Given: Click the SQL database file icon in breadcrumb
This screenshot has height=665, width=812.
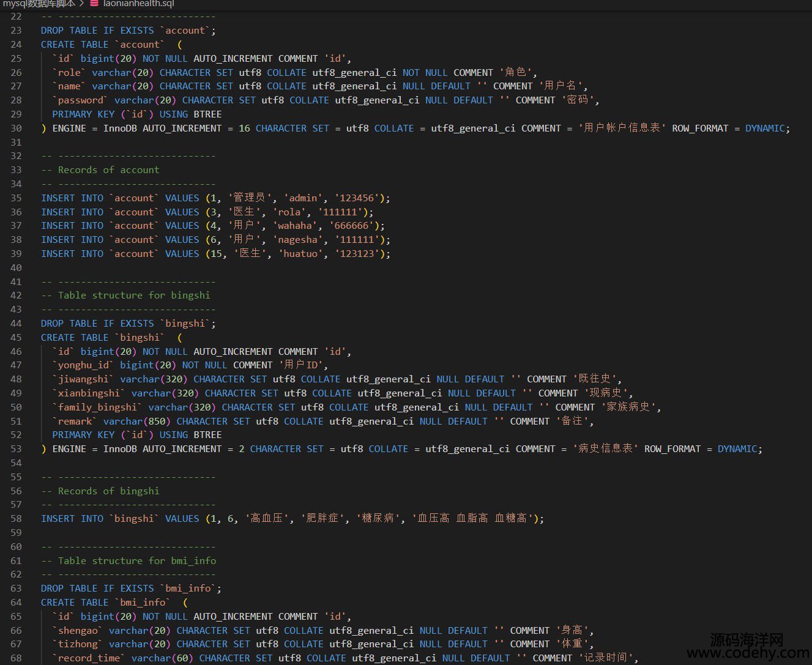Looking at the screenshot, I should tap(94, 4).
